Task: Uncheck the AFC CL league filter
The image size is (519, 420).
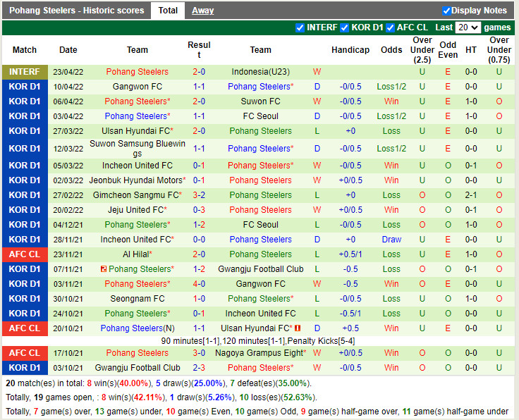Action: click(390, 27)
